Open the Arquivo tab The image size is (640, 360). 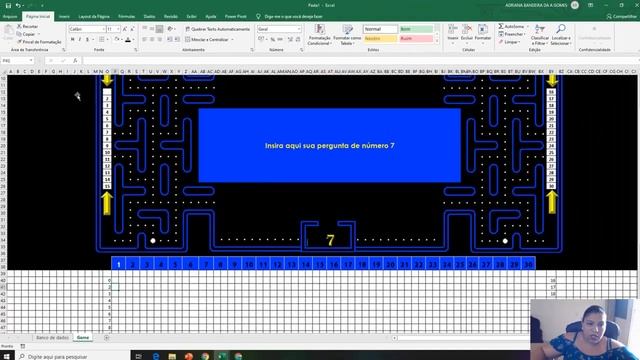point(10,16)
